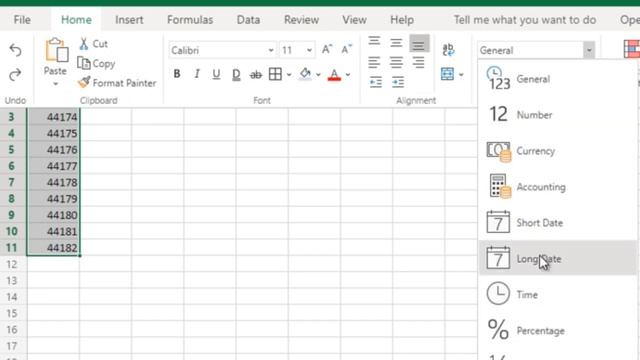This screenshot has width=640, height=360.
Task: Copy the selected cells
Action: pos(96,63)
